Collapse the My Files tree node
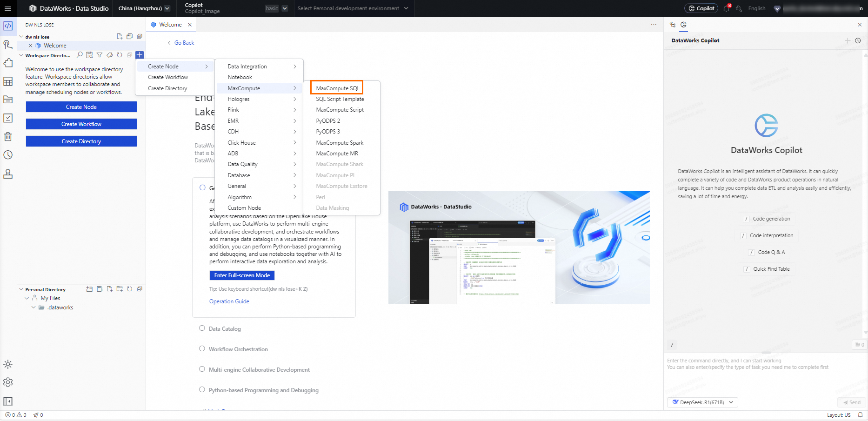868x421 pixels. click(x=27, y=298)
